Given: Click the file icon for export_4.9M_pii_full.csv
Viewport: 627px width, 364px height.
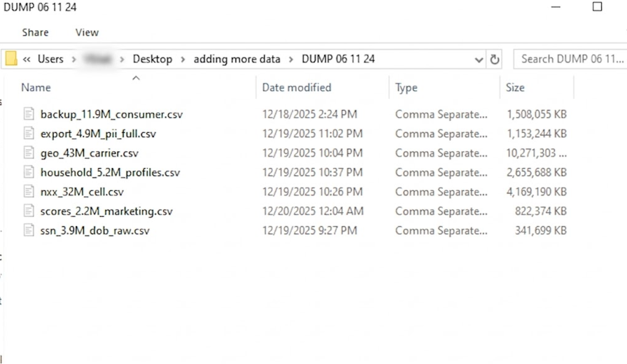Looking at the screenshot, I should (29, 133).
